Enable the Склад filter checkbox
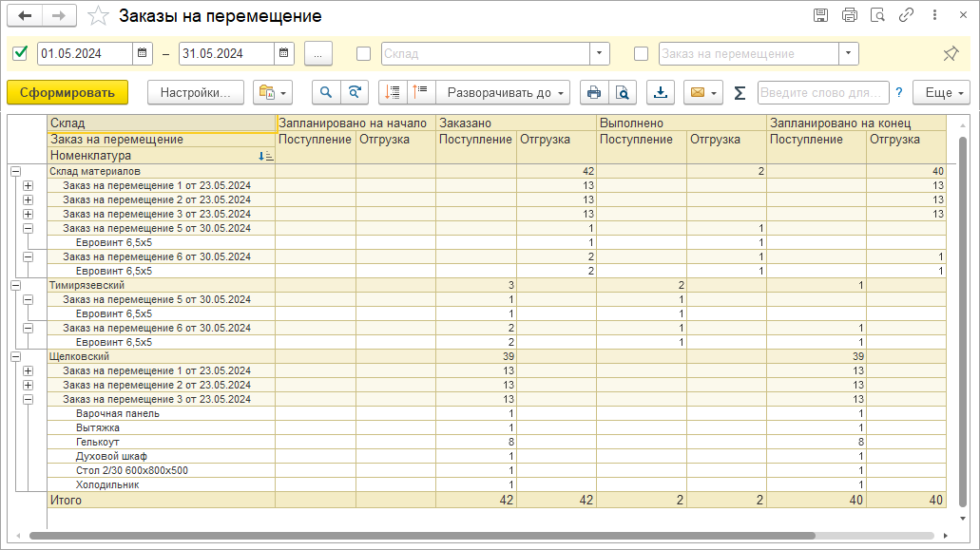980x550 pixels. coord(363,53)
